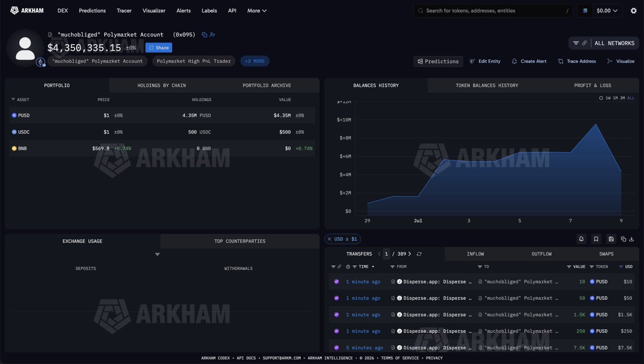Open the settings gear icon
The height and width of the screenshot is (364, 644).
633,11
